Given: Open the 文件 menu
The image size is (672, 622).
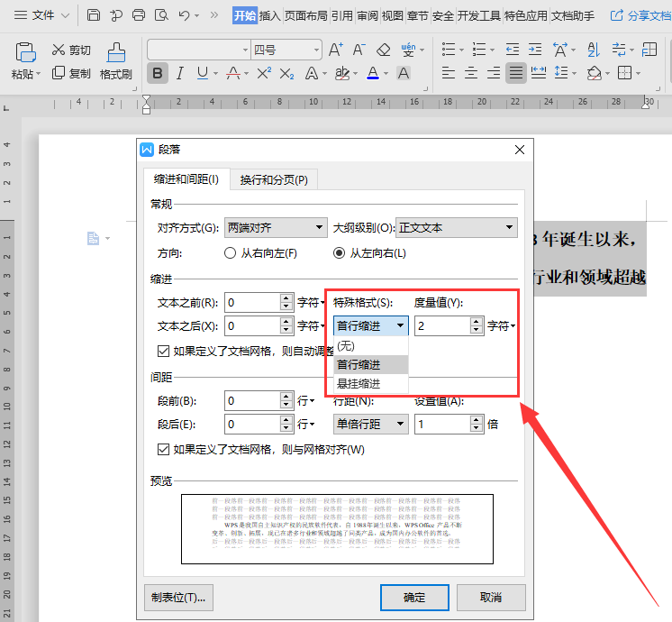Looking at the screenshot, I should [41, 15].
